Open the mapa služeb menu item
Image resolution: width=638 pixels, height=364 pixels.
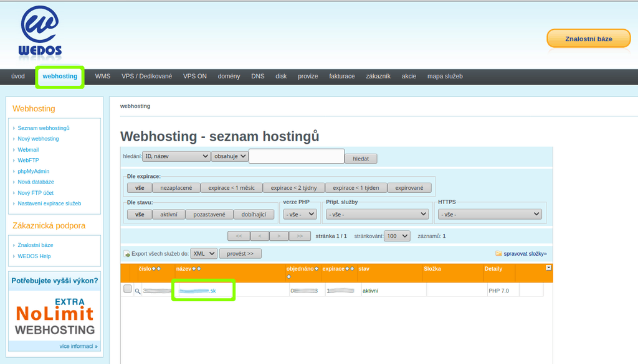445,77
